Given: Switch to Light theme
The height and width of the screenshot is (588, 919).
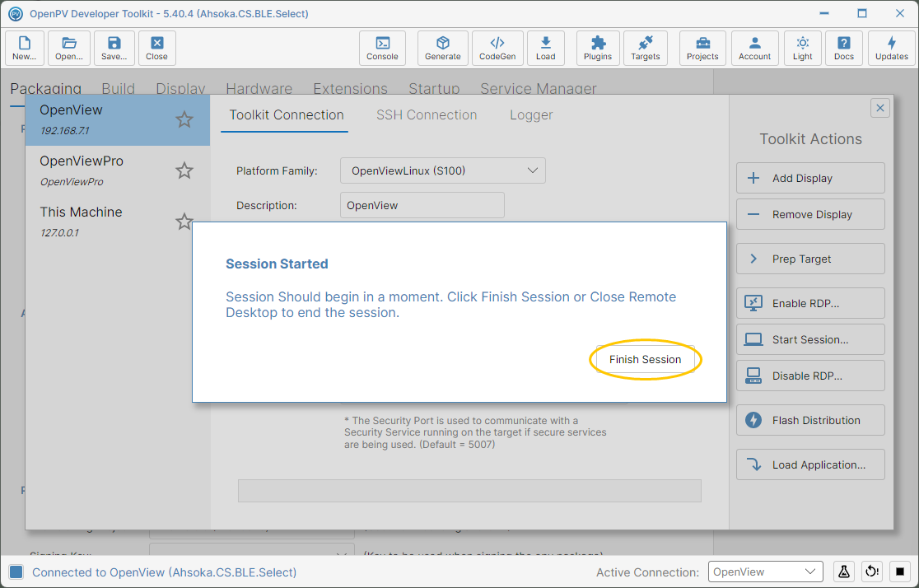Looking at the screenshot, I should point(802,48).
